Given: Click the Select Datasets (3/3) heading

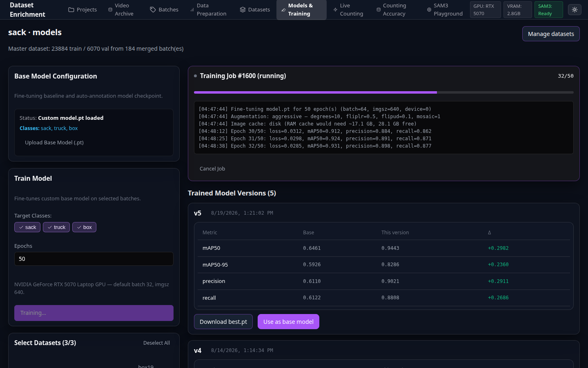Looking at the screenshot, I should tap(45, 343).
